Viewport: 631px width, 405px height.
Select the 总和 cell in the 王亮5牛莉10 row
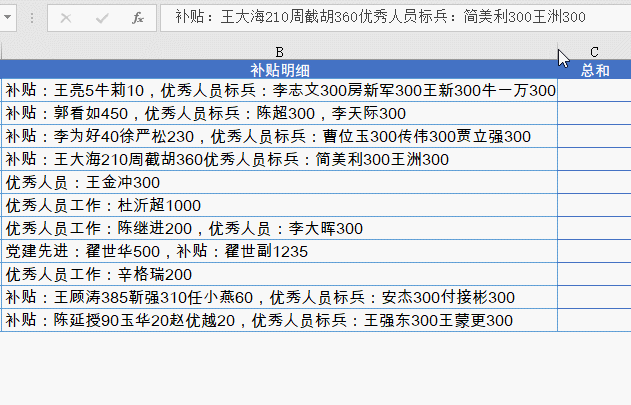tap(594, 90)
